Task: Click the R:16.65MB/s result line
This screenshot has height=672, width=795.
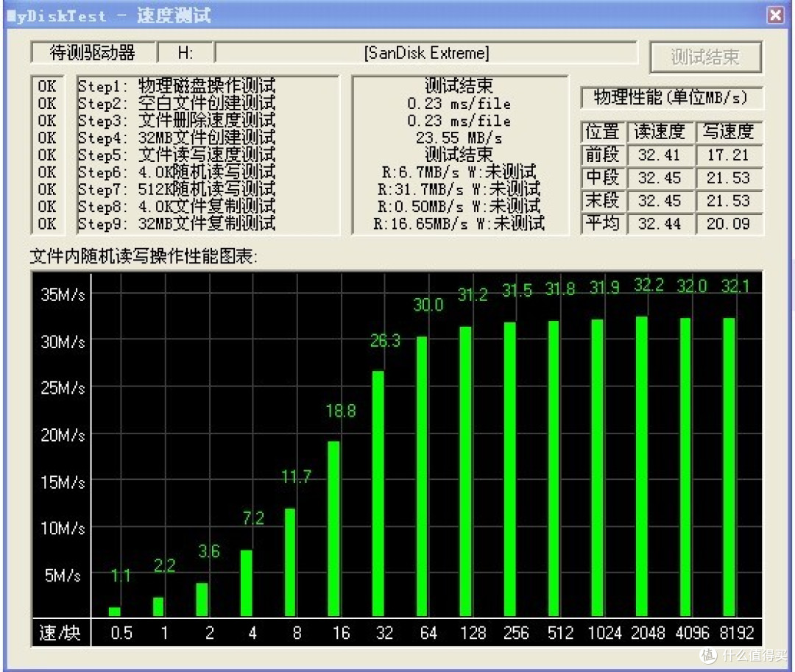Action: click(459, 224)
